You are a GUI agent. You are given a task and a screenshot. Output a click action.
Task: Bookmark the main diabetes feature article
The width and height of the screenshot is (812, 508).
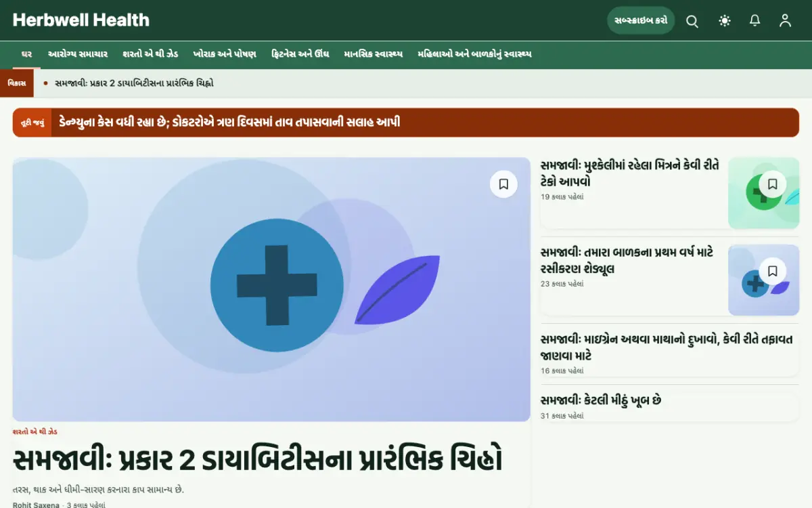coord(503,184)
